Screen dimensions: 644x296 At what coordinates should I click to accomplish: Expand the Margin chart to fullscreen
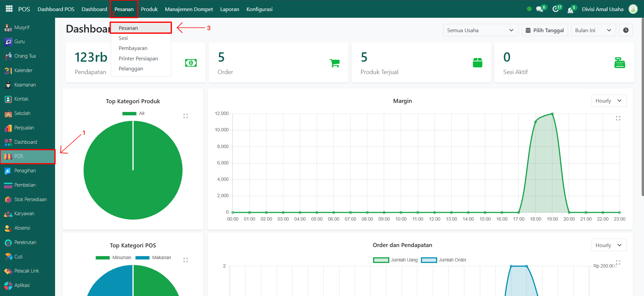tap(618, 118)
